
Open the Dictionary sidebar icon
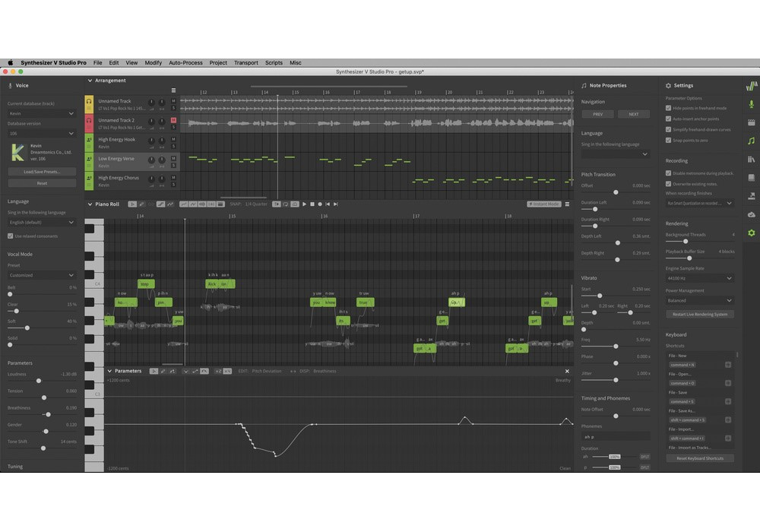click(752, 178)
